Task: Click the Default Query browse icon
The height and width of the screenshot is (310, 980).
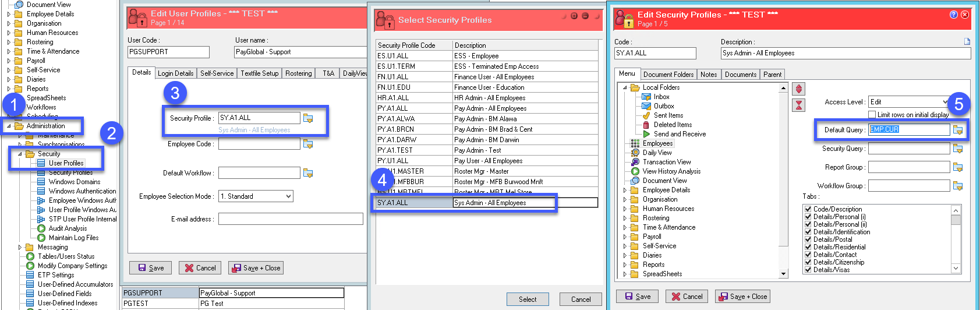Action: pos(958,130)
